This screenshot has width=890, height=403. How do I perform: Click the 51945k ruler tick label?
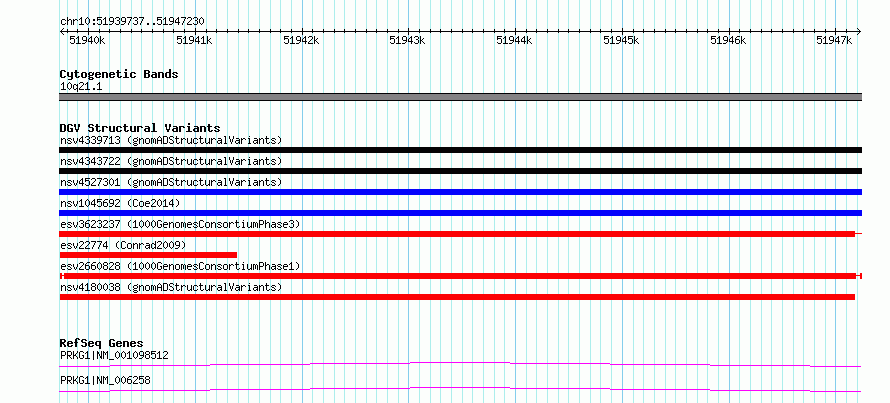pyautogui.click(x=621, y=40)
